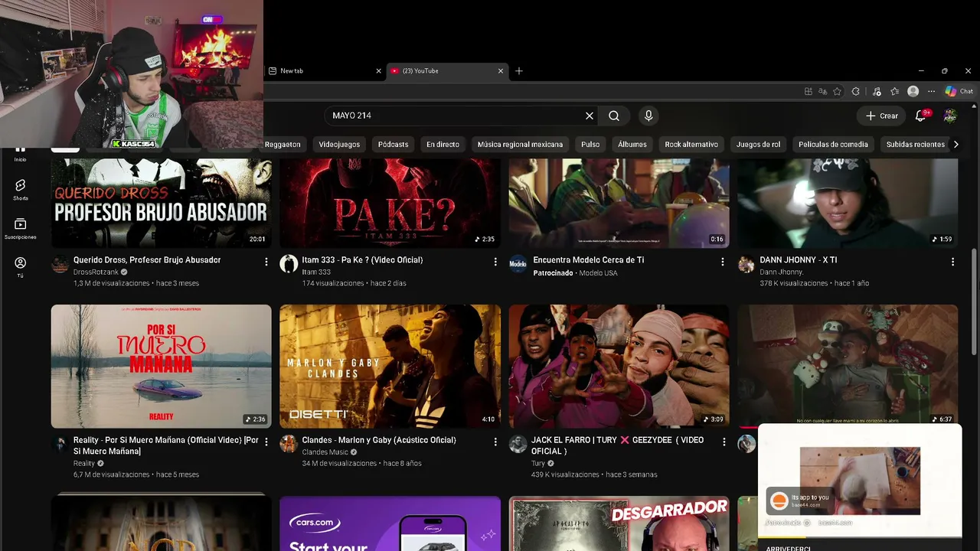Screen dimensions: 980x551
Task: Go to the Clandes Music channel name
Action: tap(325, 452)
